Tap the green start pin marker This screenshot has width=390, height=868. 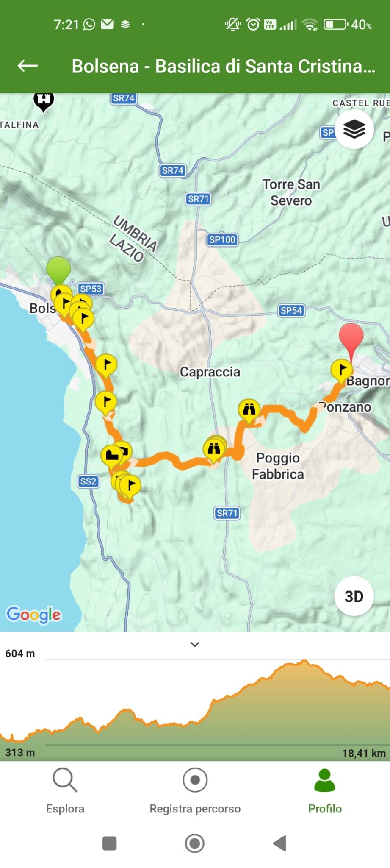[58, 270]
